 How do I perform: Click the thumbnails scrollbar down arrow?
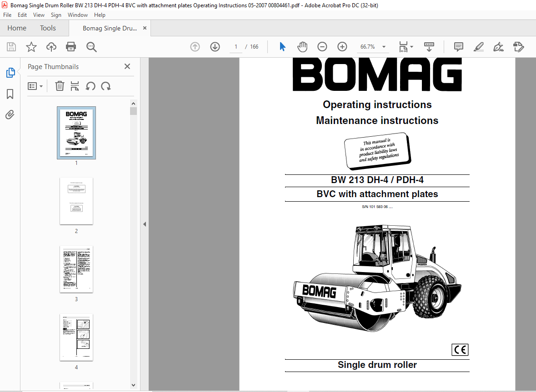133,385
